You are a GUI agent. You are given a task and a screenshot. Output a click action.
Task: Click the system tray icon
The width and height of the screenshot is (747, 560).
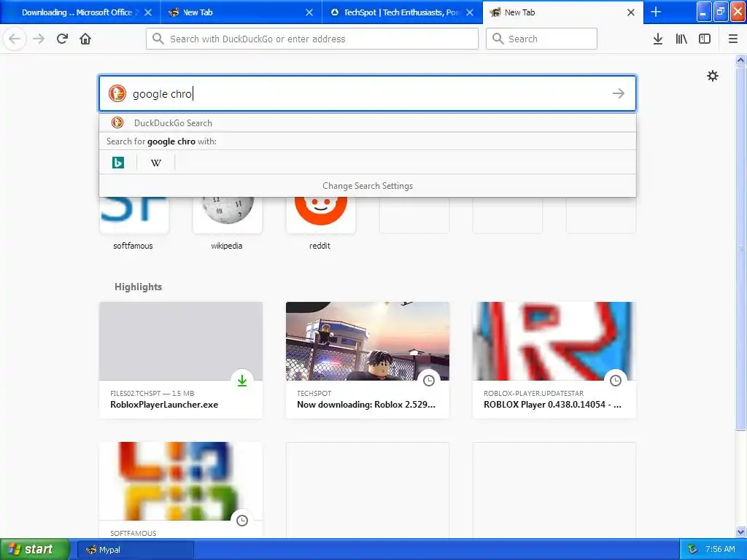pos(692,549)
